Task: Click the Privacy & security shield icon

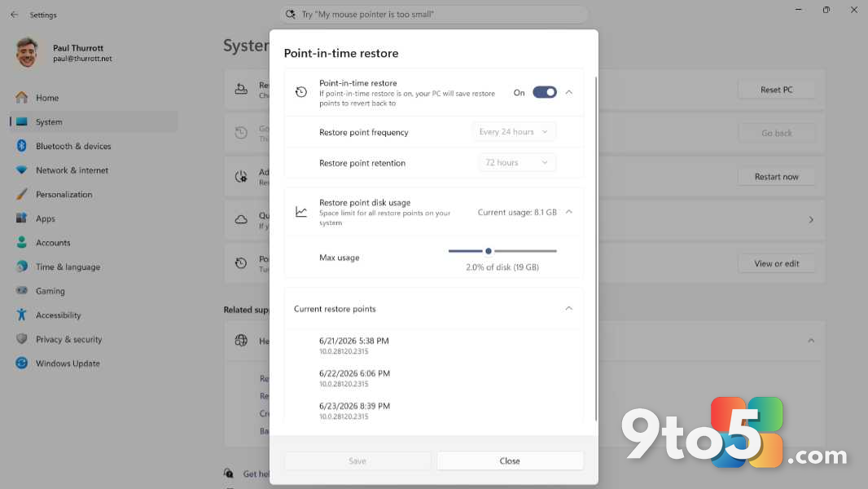Action: click(x=22, y=338)
